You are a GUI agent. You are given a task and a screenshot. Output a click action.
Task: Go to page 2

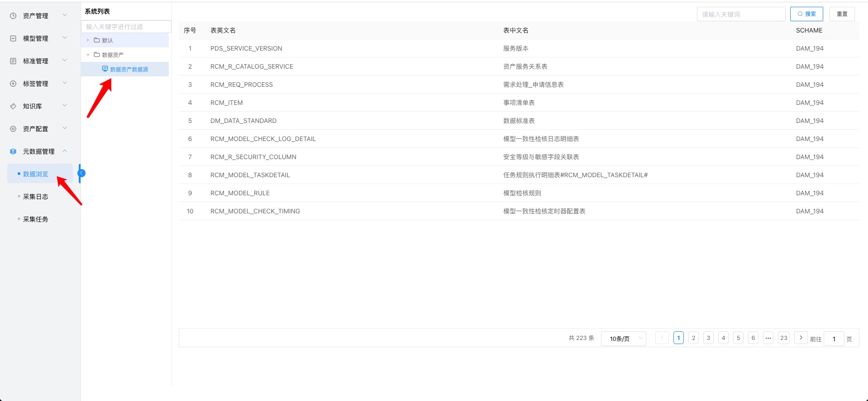[x=693, y=338]
